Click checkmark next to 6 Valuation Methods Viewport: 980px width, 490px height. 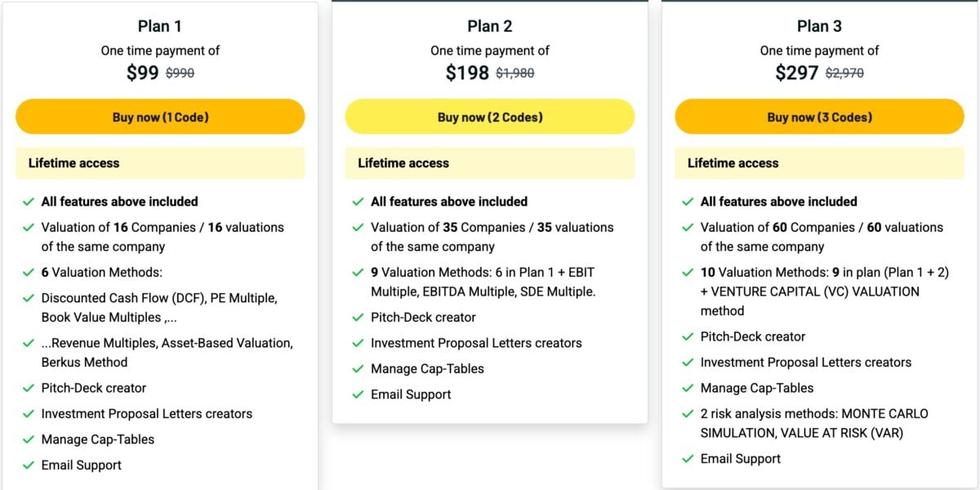coord(28,273)
